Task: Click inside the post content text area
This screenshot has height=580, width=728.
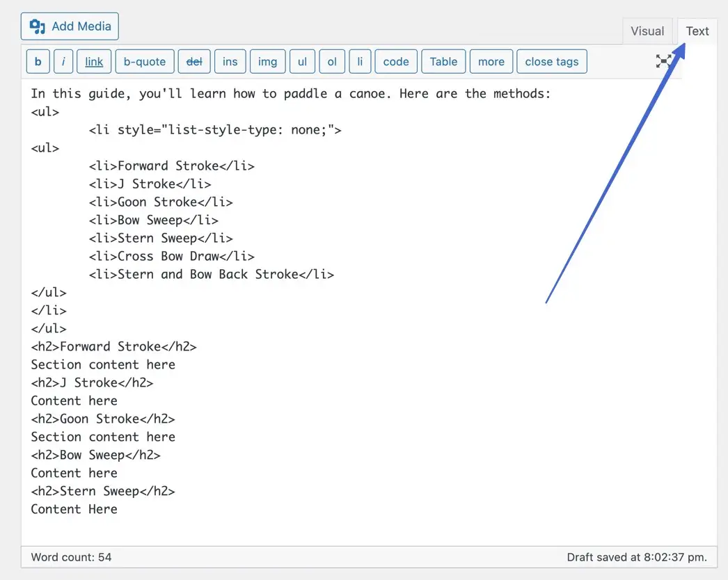Action: click(x=348, y=313)
